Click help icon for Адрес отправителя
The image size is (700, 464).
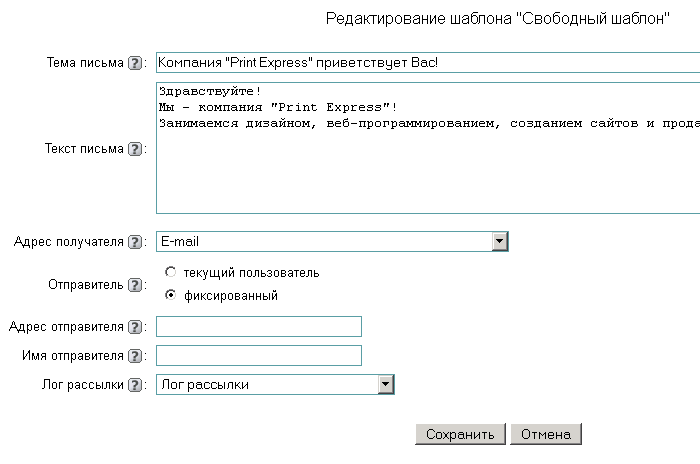click(x=135, y=327)
